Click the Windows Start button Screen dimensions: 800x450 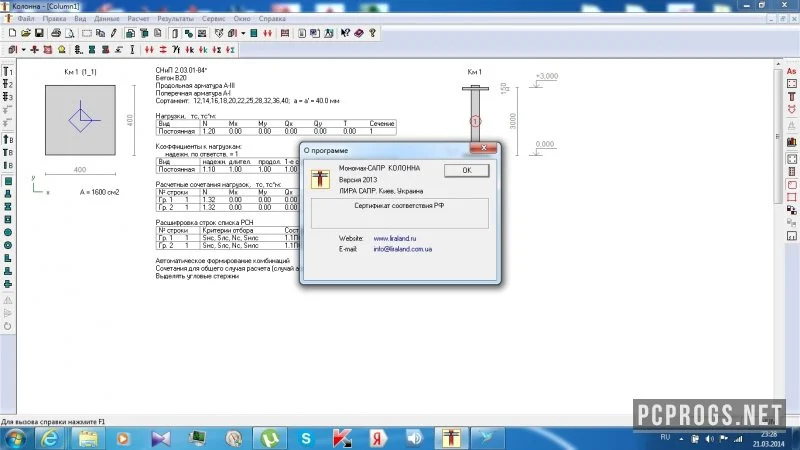tap(14, 438)
